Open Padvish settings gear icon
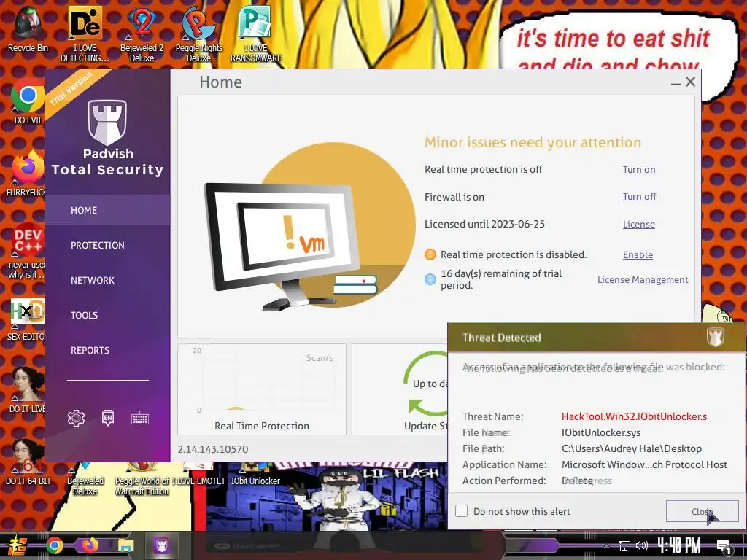 click(76, 418)
